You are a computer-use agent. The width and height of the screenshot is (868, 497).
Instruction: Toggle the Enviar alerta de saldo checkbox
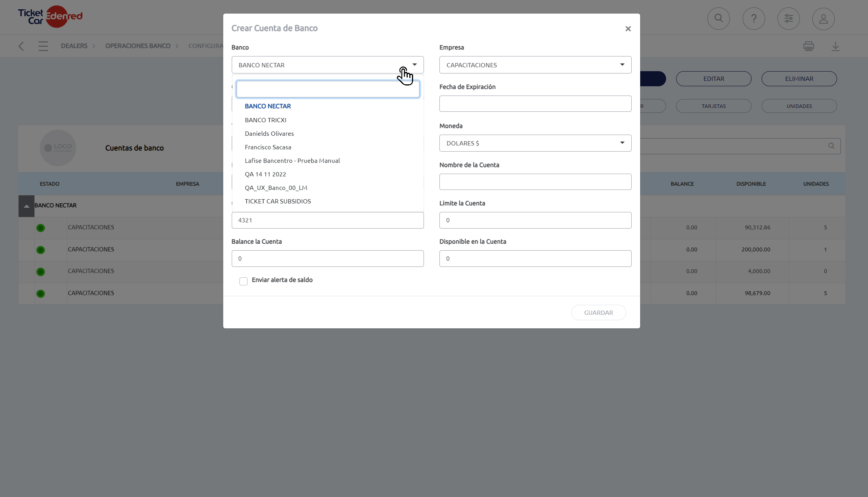(243, 281)
